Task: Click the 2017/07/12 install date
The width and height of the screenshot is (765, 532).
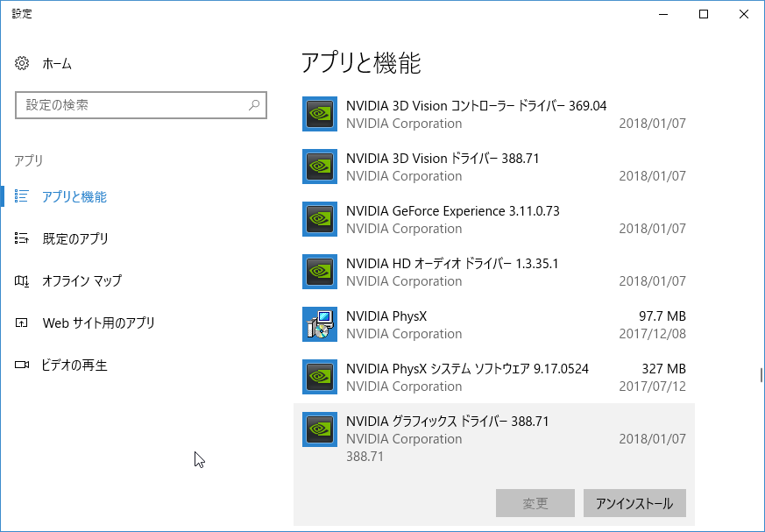Action: tap(652, 386)
